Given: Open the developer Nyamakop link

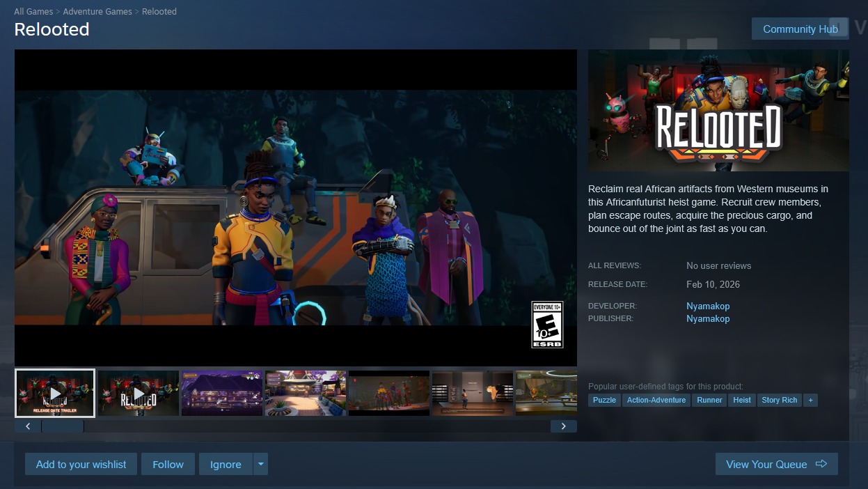Looking at the screenshot, I should click(708, 306).
